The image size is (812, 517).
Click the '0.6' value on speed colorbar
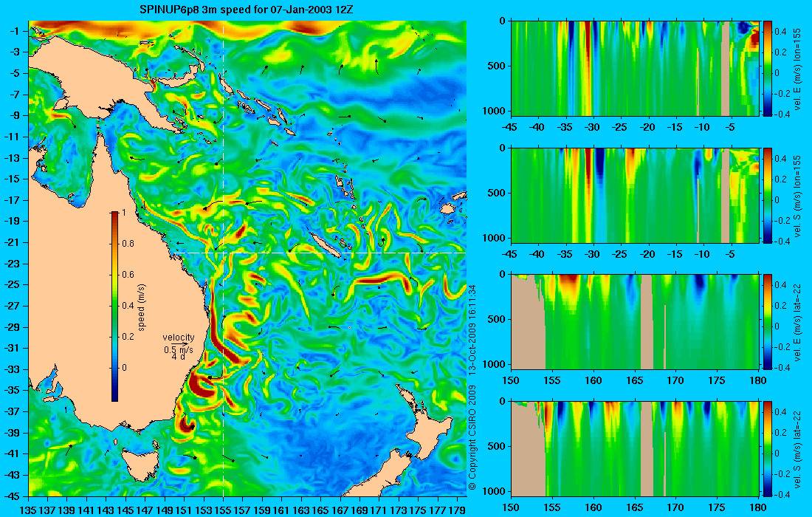point(128,275)
